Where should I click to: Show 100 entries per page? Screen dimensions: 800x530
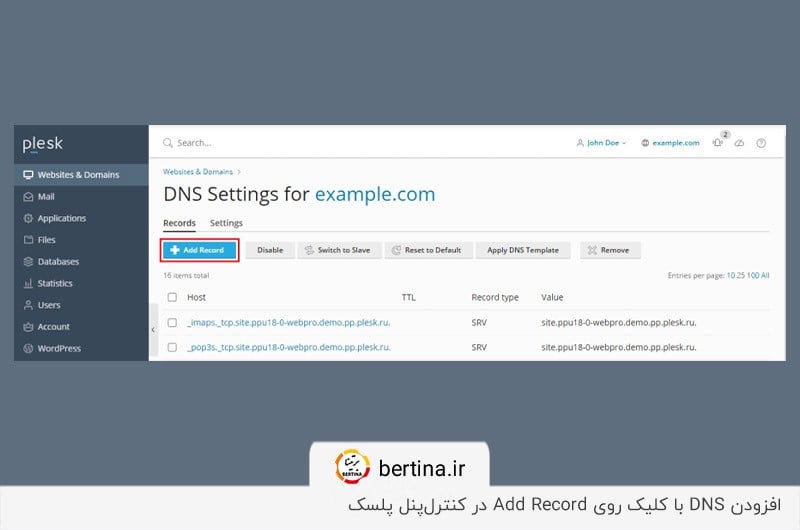point(753,275)
